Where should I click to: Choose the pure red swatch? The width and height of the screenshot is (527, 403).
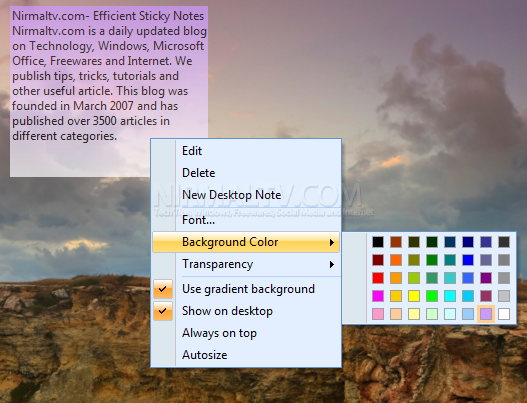pos(378,278)
